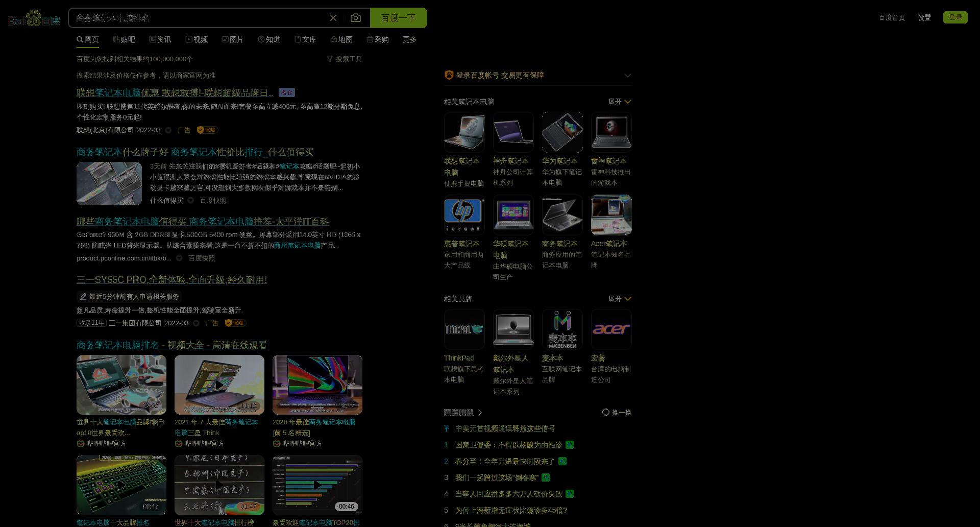Play 2021年7大最佳商务笔记本 video
Screen dimensions: 980x527
pos(219,385)
